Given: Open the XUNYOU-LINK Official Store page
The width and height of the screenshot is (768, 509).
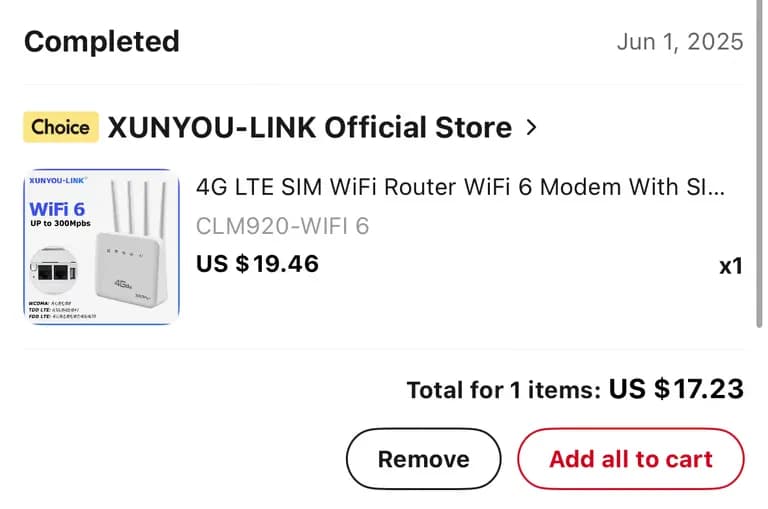Looking at the screenshot, I should 309,128.
